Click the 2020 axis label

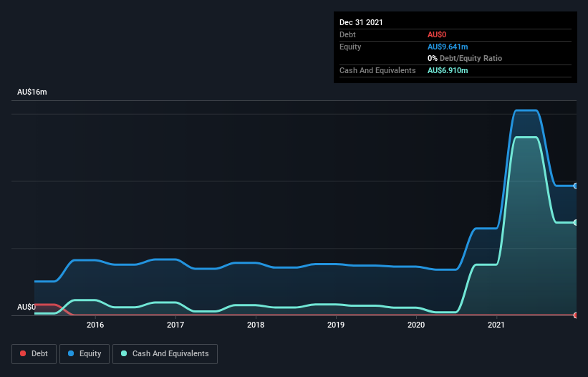[x=416, y=325]
